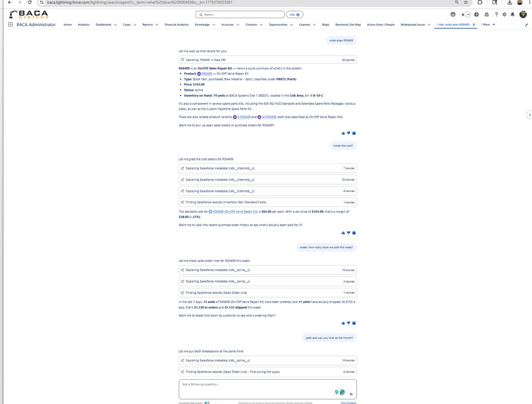Expand the Cases nav dropdown

point(135,25)
